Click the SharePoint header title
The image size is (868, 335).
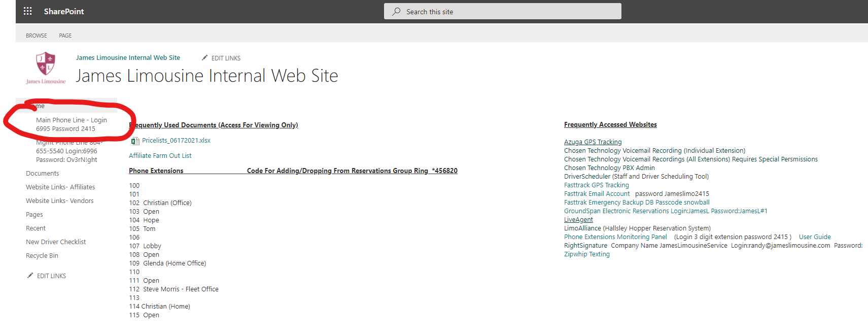coord(64,11)
